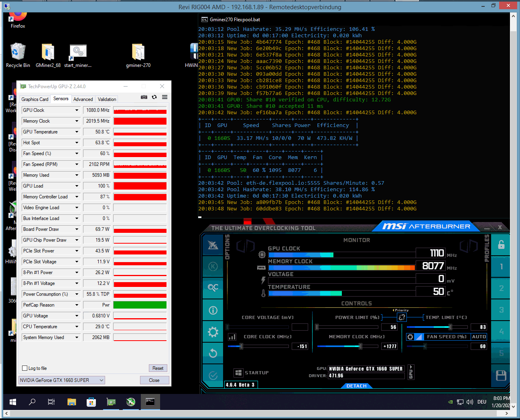The width and height of the screenshot is (520, 420).
Task: Click Power Limit value field 56
Action: 389,327
